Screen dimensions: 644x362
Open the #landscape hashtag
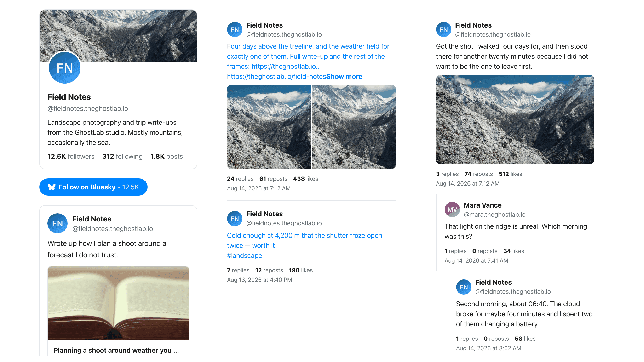coord(245,255)
